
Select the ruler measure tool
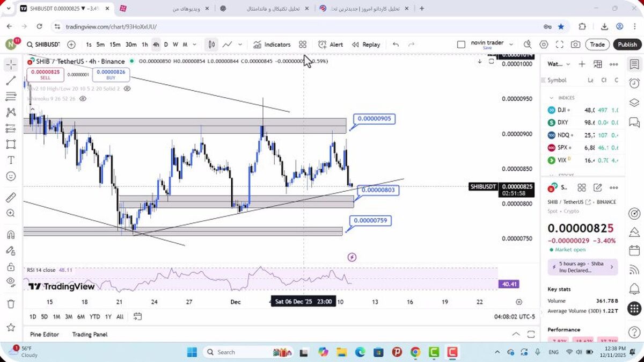coord(11,198)
